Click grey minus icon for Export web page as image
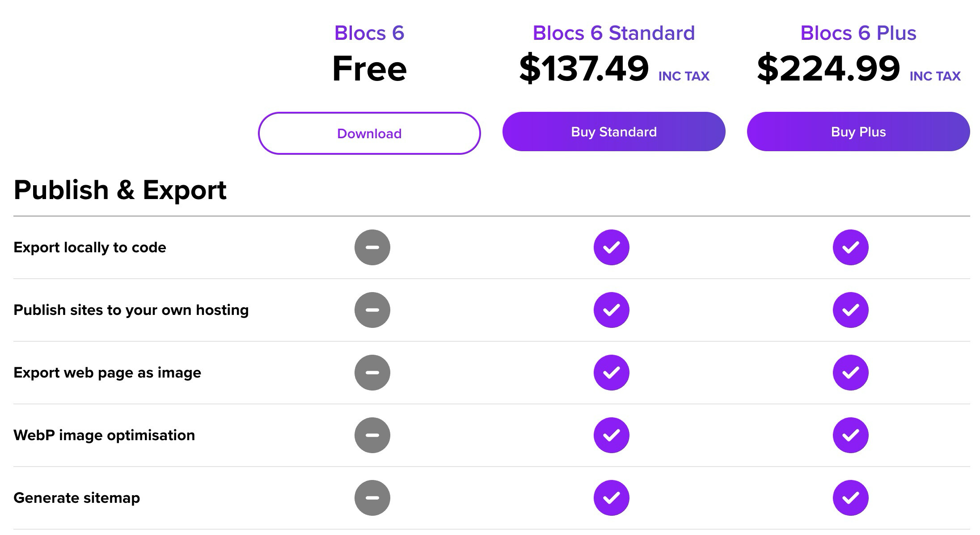The image size is (980, 535). tap(372, 373)
